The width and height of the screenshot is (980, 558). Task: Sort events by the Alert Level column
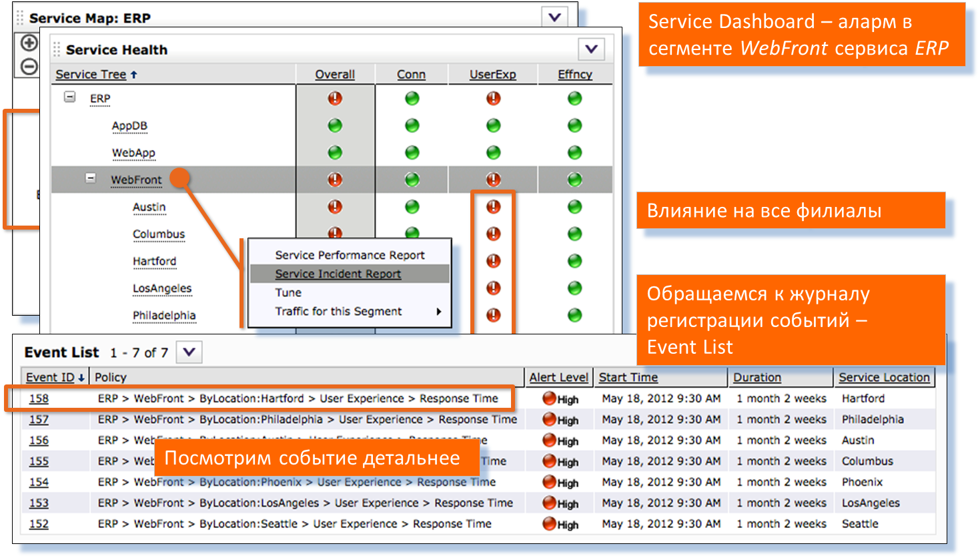tap(559, 377)
